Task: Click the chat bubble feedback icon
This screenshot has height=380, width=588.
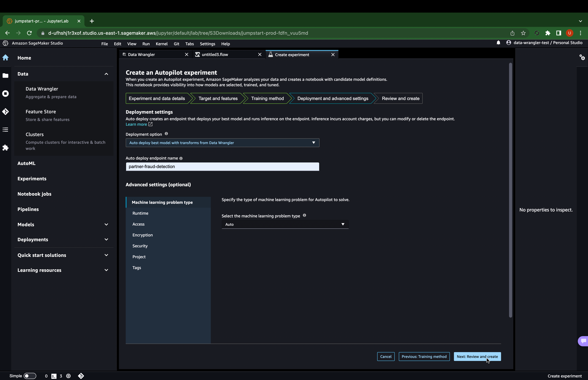Action: [x=583, y=341]
